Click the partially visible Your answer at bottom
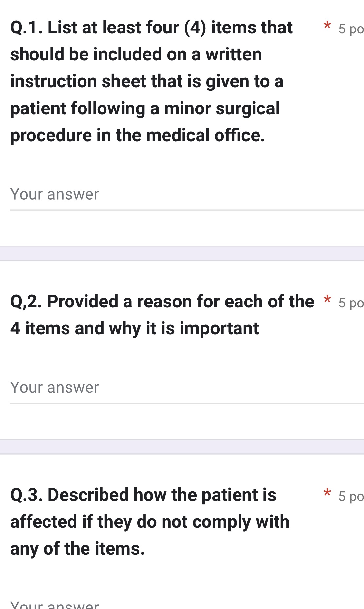This screenshot has width=364, height=609. (x=54, y=605)
